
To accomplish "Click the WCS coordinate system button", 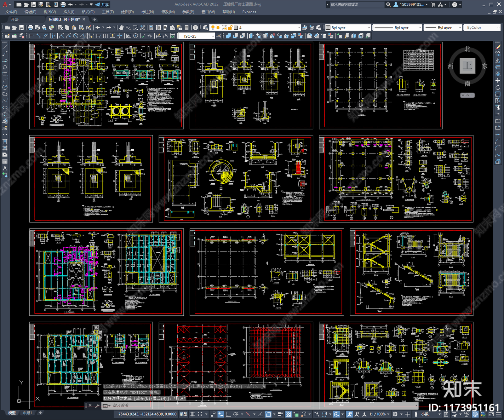I will tap(467, 95).
